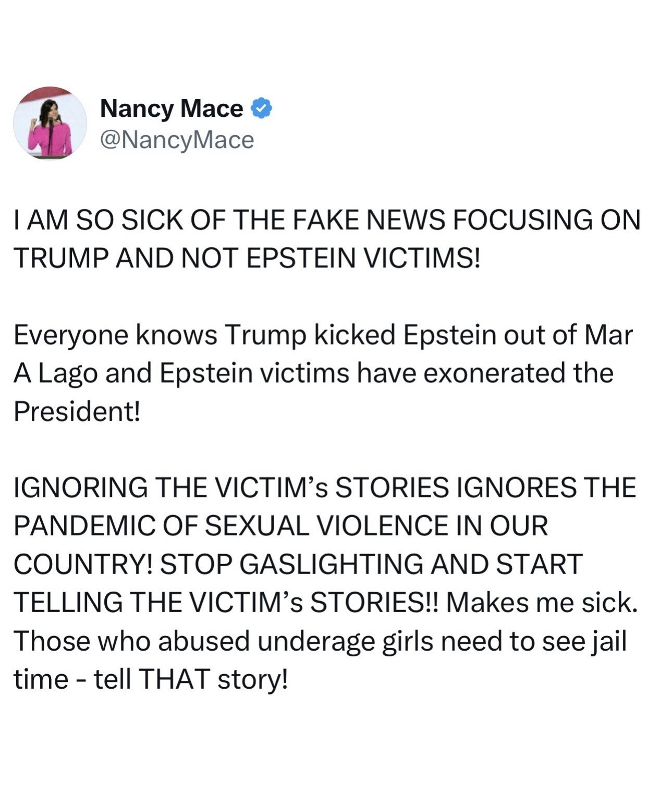Click the word "jail" in the tweet
The image size is (672, 794).
pyautogui.click(x=609, y=641)
